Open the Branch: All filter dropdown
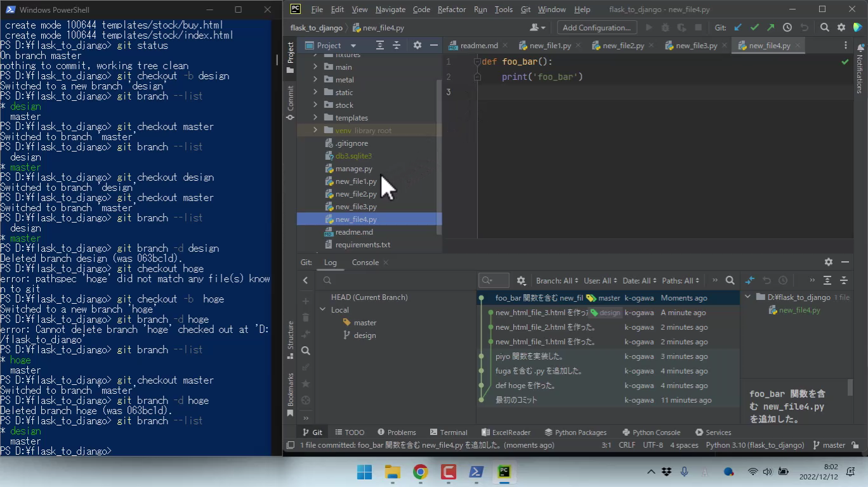This screenshot has height=487, width=868. [556, 280]
